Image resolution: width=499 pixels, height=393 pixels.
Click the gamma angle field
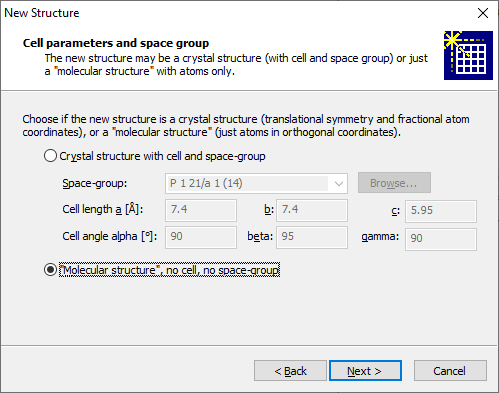click(x=441, y=239)
